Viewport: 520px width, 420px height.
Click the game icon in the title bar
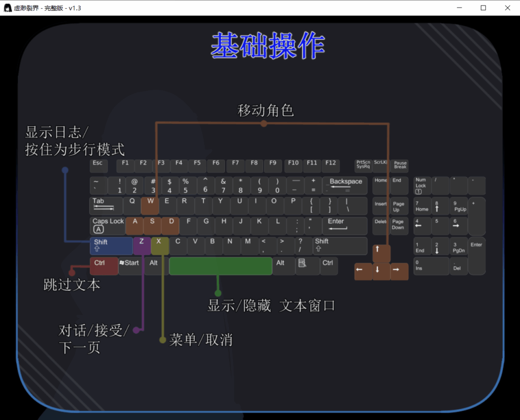point(8,8)
